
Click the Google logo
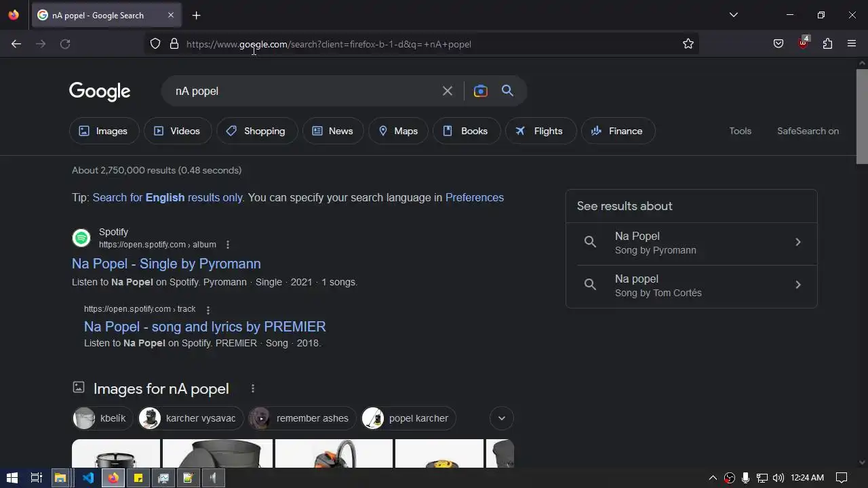click(x=100, y=91)
